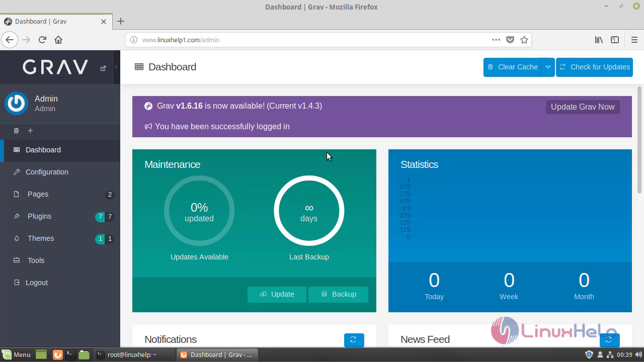Refresh the News Feed panel
Viewport: 644px width, 362px height.
[x=609, y=340]
